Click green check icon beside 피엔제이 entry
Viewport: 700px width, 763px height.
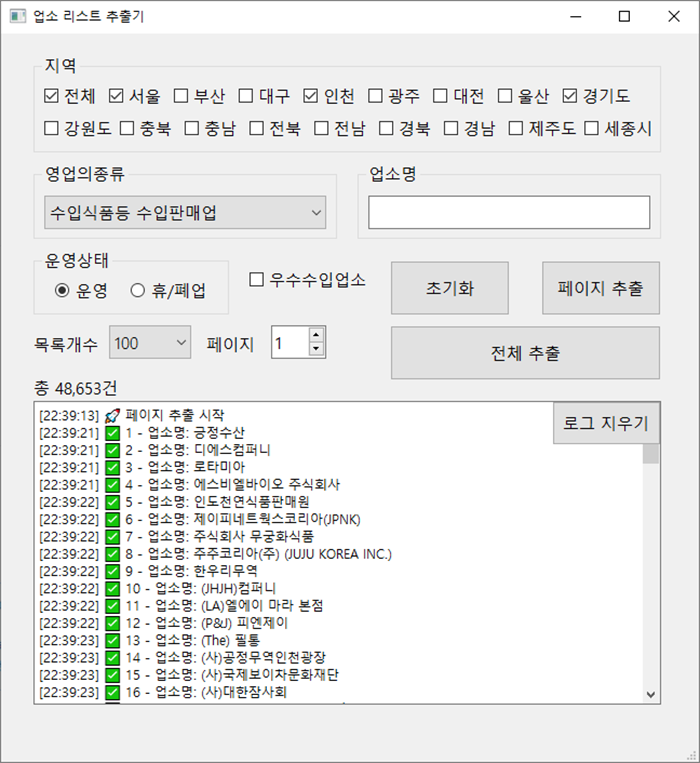[112, 623]
